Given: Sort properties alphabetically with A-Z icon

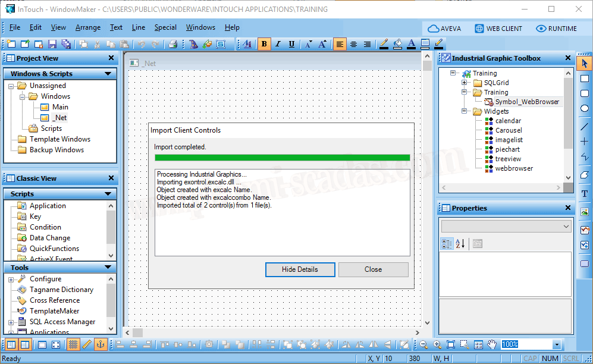Looking at the screenshot, I should (460, 244).
